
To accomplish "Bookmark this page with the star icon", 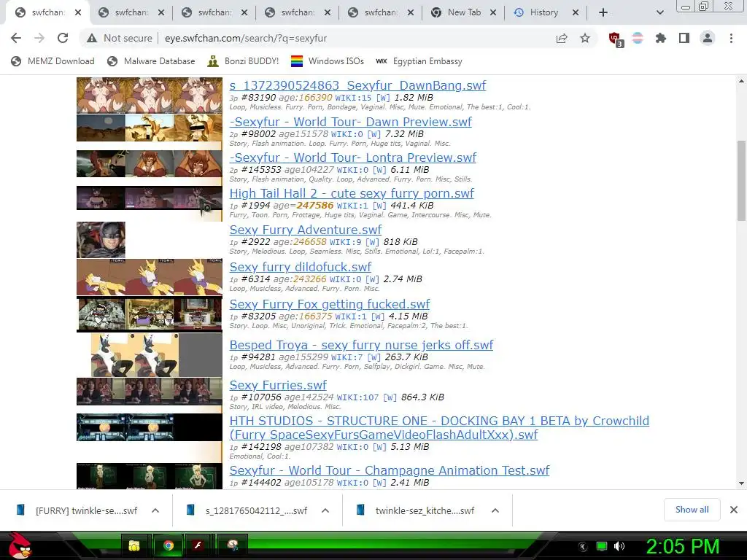I will point(585,38).
